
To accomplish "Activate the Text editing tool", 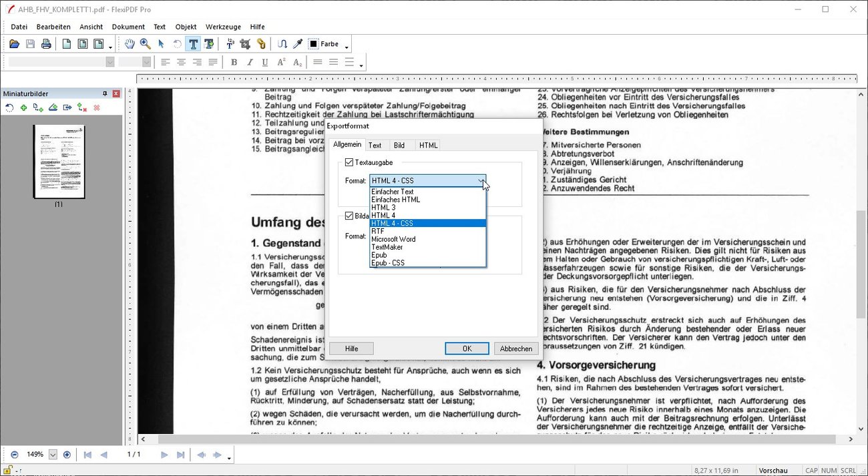I will pyautogui.click(x=193, y=43).
